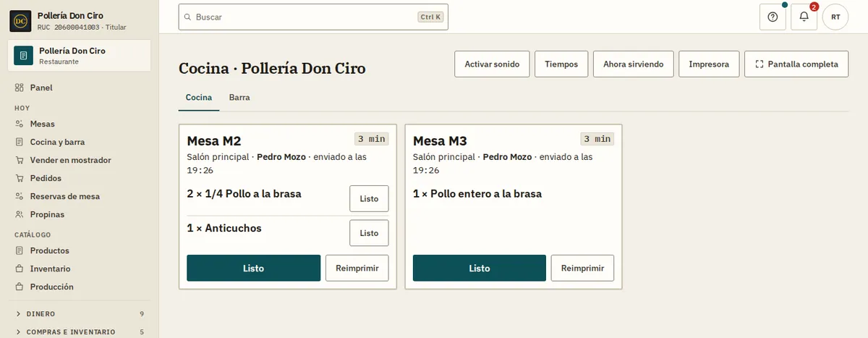Open Panel in the sidebar

tap(80, 88)
